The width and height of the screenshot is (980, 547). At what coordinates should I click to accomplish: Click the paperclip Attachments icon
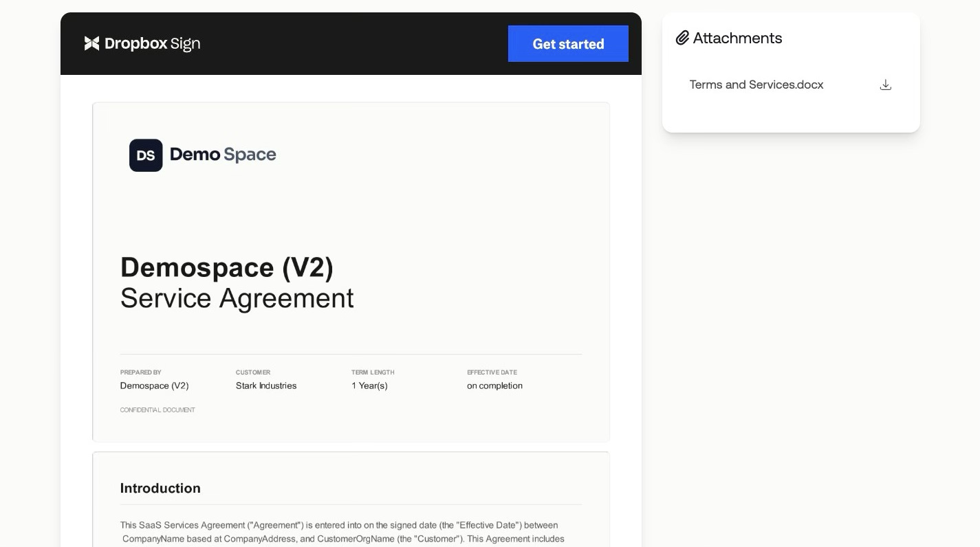[x=682, y=38]
